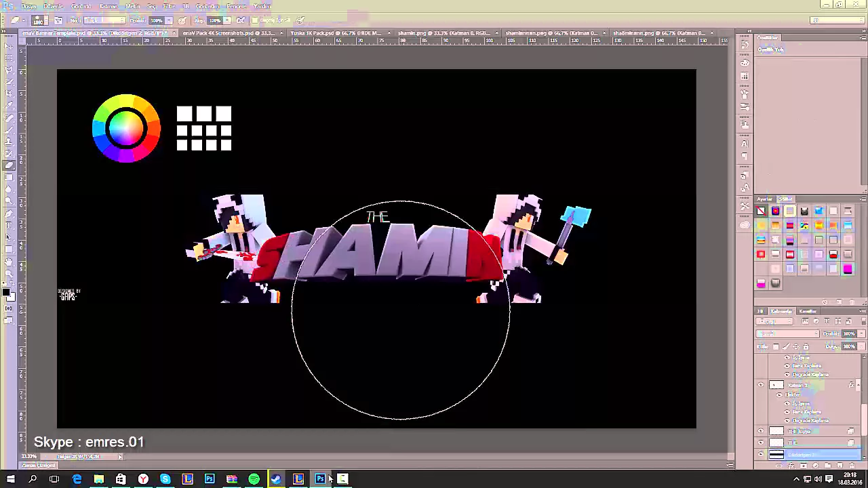Open Akış slider arrow in options bar
Image resolution: width=868 pixels, height=488 pixels.
(227, 20)
